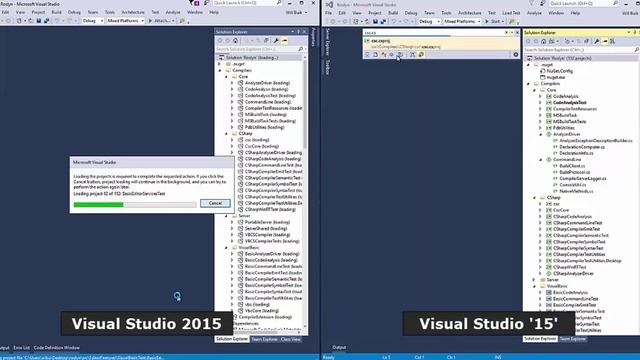
Task: Open Tools menu in Visual Studio '15' window
Action: click(447, 13)
